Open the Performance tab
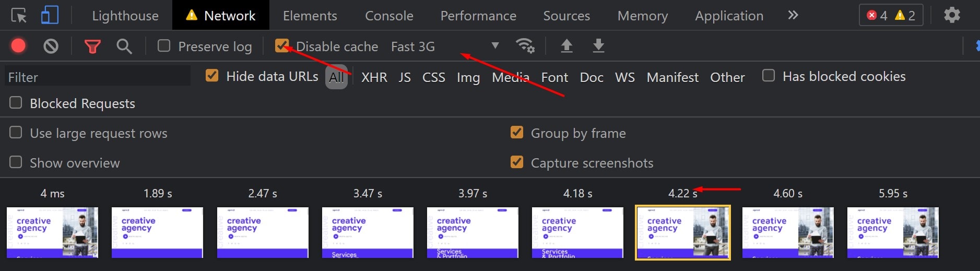 tap(478, 16)
